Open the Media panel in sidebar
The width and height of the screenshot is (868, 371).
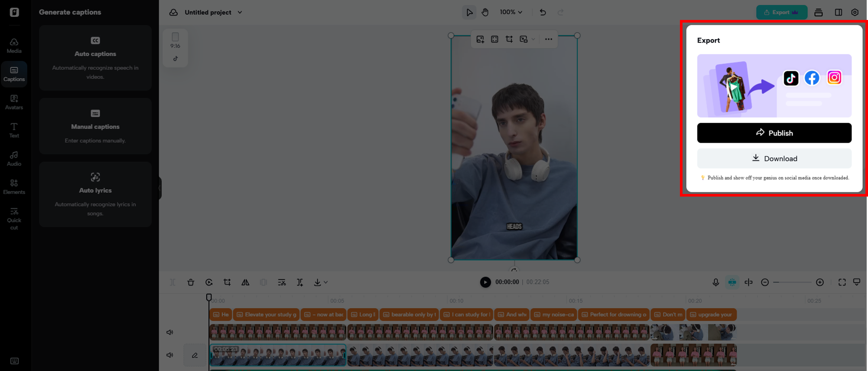[14, 45]
